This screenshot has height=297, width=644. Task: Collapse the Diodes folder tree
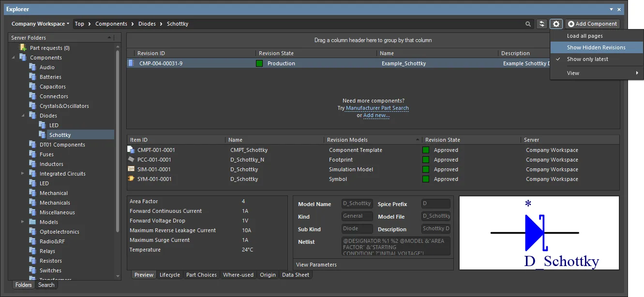pos(22,116)
